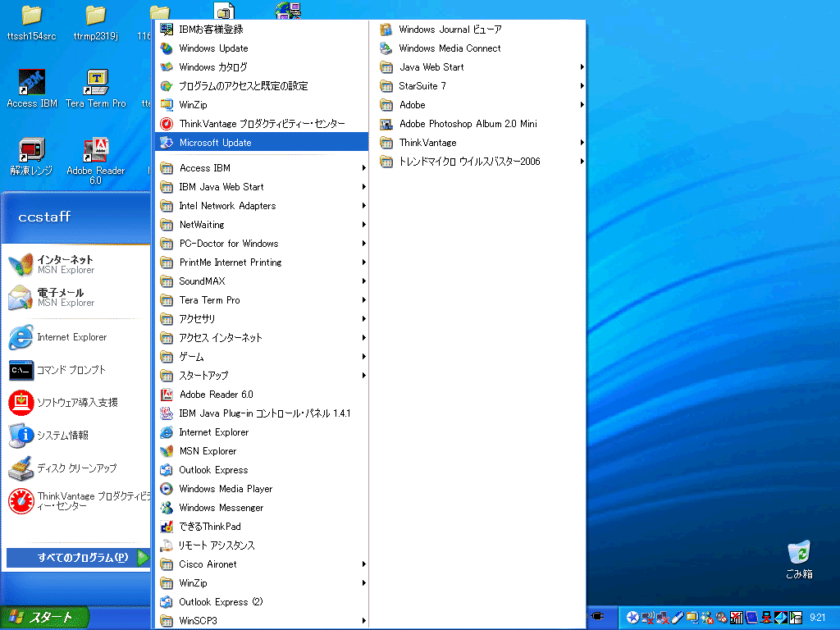840x630 pixels.
Task: Click the 9:21 clock in the system tray
Action: click(818, 618)
